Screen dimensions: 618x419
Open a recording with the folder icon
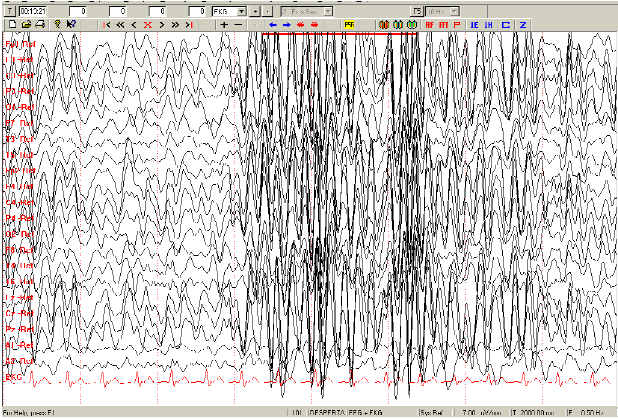coord(26,25)
